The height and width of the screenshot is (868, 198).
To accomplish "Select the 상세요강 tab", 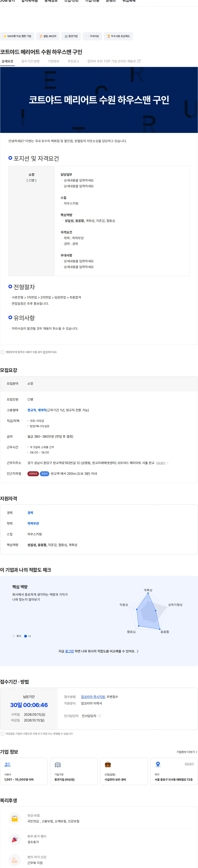I will point(7,61).
